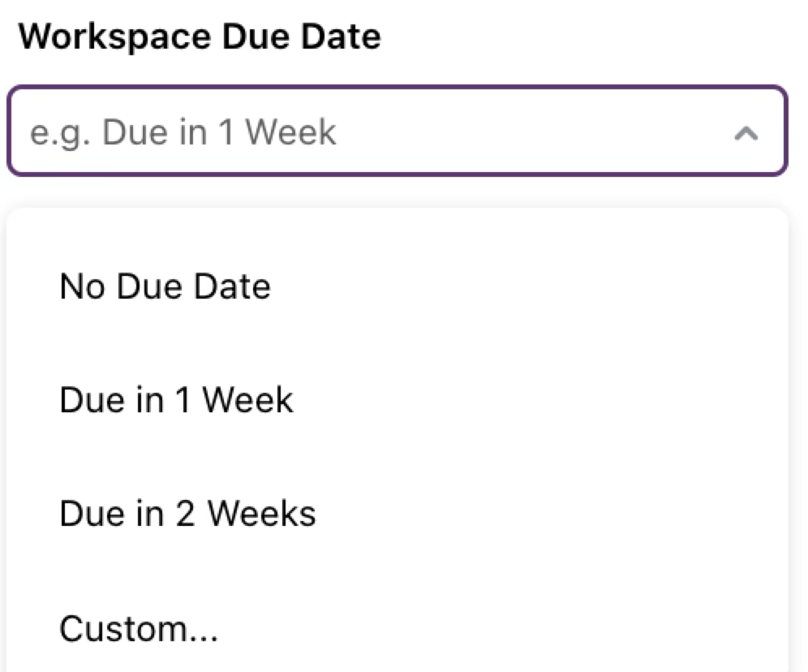Click the upward caret in the combo box
Viewport: 808px width, 672px height.
(x=746, y=133)
